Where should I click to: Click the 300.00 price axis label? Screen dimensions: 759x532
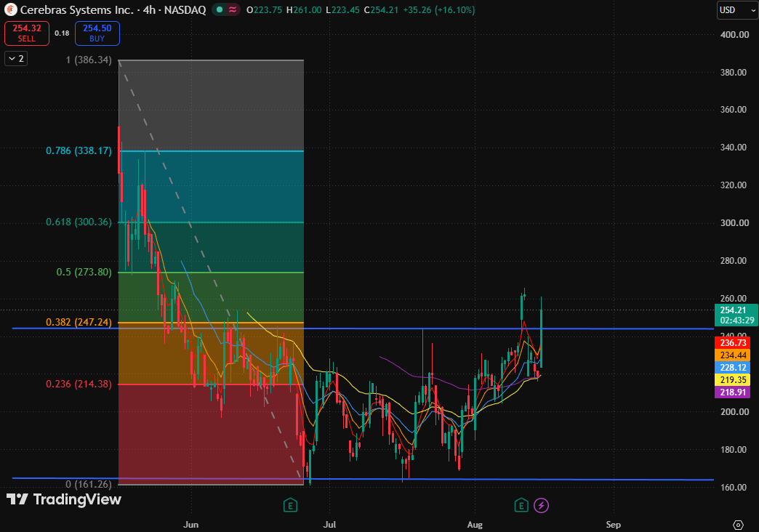click(734, 223)
